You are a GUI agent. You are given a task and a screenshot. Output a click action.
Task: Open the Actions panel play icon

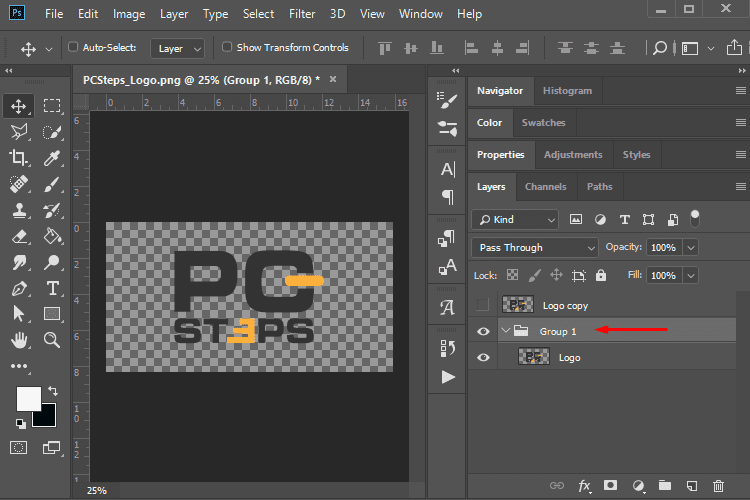[448, 377]
